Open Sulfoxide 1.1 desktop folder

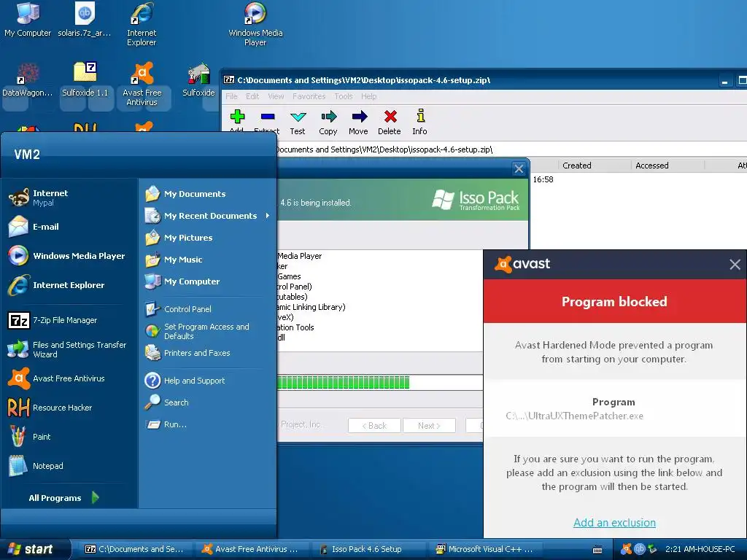point(85,79)
